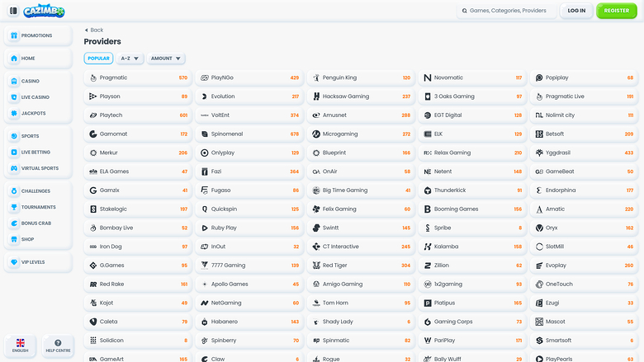Open the Casino menu item
The width and height of the screenshot is (644, 362).
click(x=30, y=81)
